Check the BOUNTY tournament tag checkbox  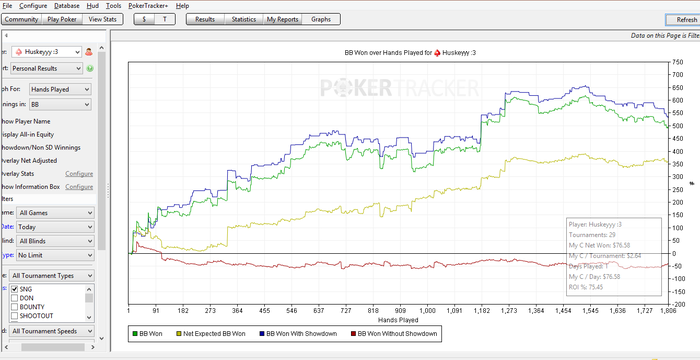click(x=14, y=307)
